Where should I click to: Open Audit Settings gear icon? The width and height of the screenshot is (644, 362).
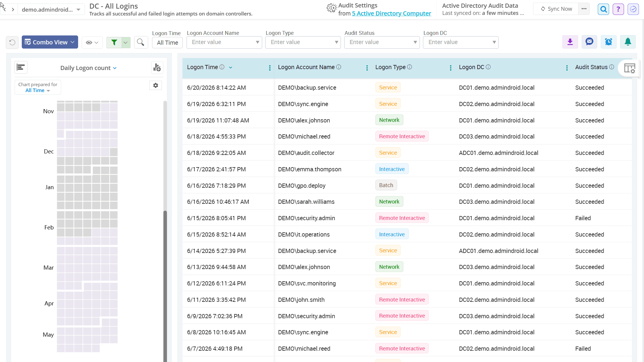tap(332, 8)
